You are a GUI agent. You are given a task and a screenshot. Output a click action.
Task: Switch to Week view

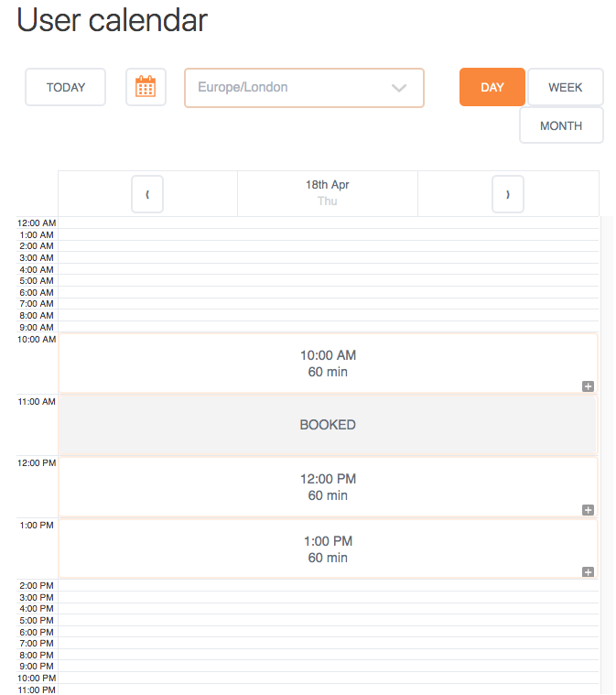click(x=565, y=87)
